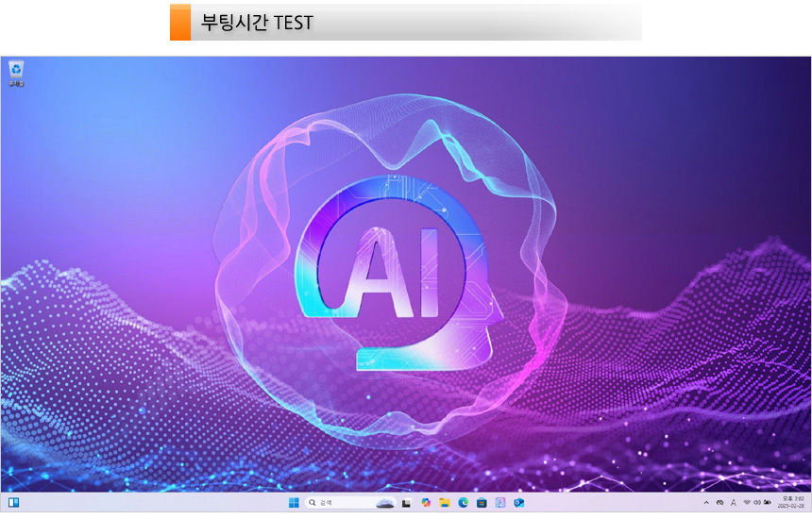Click the purple app icon left of Outlook

tap(500, 502)
